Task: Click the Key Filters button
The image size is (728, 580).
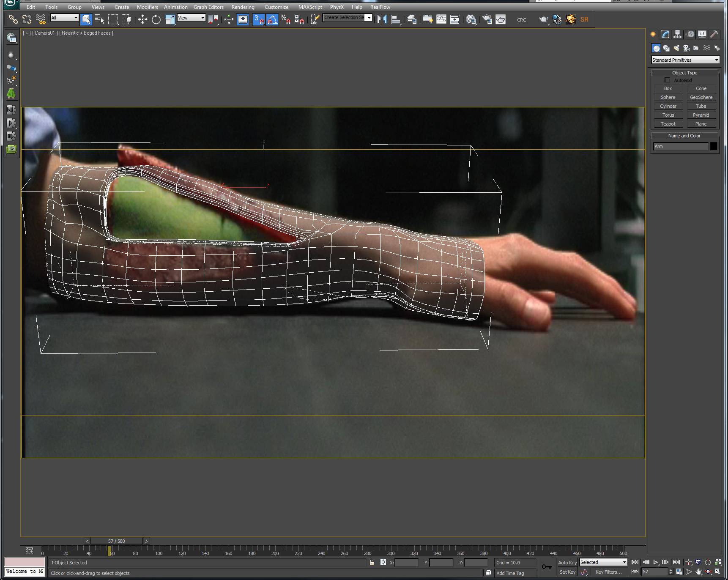Action: click(x=609, y=572)
